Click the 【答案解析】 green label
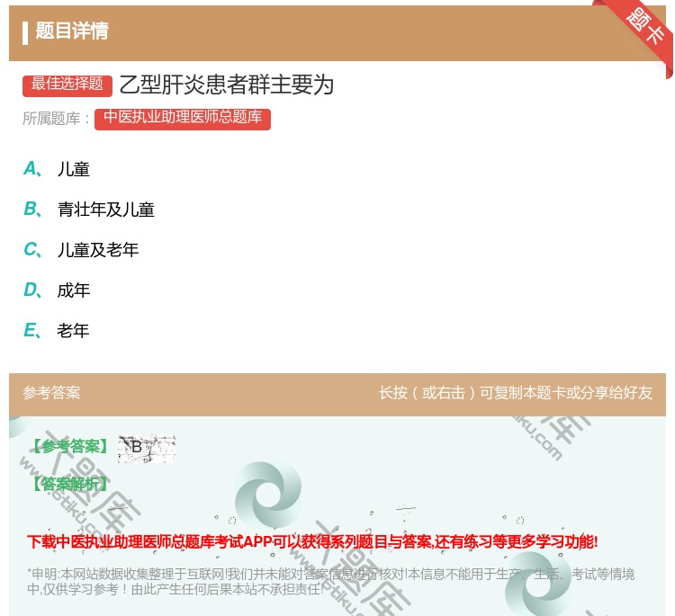 (x=70, y=484)
